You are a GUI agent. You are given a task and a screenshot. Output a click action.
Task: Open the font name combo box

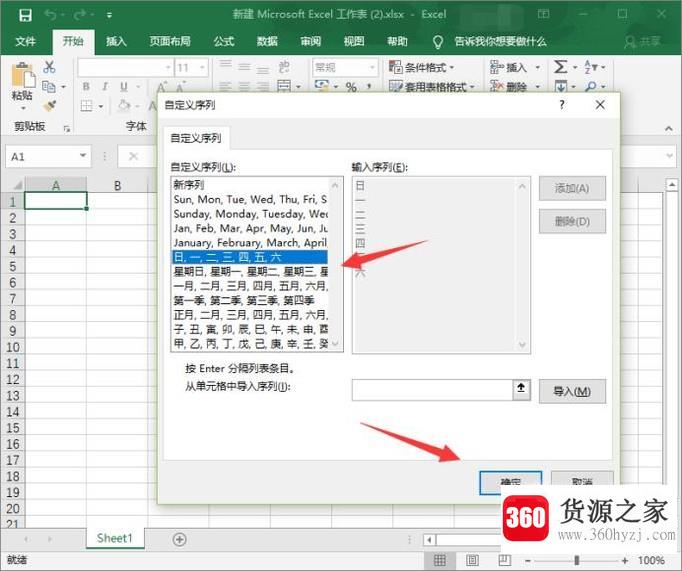point(125,68)
